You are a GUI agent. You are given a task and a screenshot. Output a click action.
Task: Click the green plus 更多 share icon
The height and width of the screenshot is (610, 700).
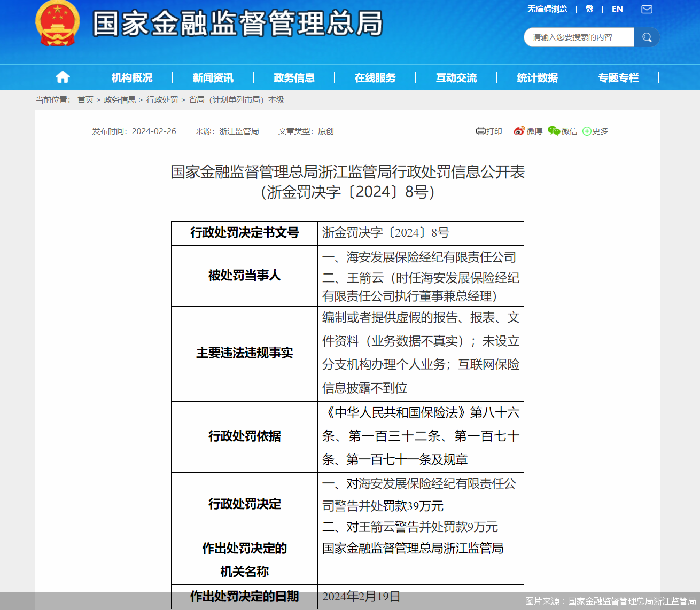[x=587, y=131]
